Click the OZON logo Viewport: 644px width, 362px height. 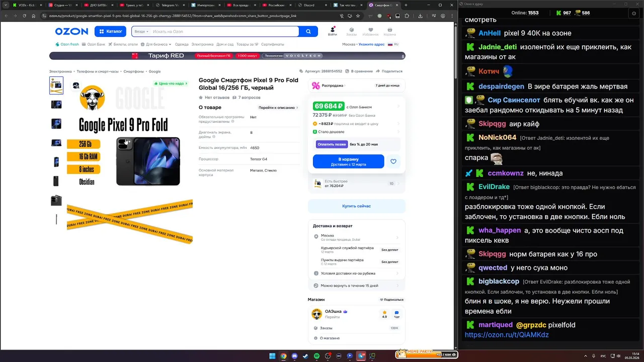71,31
